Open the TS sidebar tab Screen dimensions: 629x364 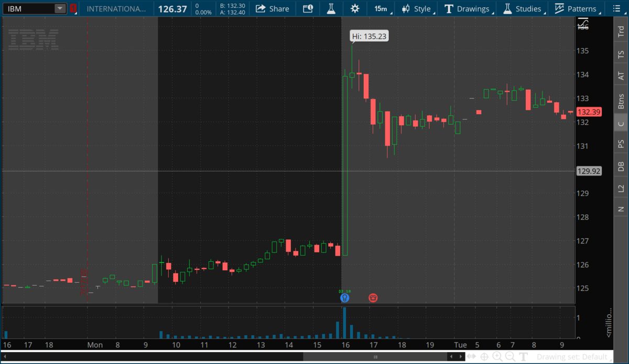click(x=621, y=54)
